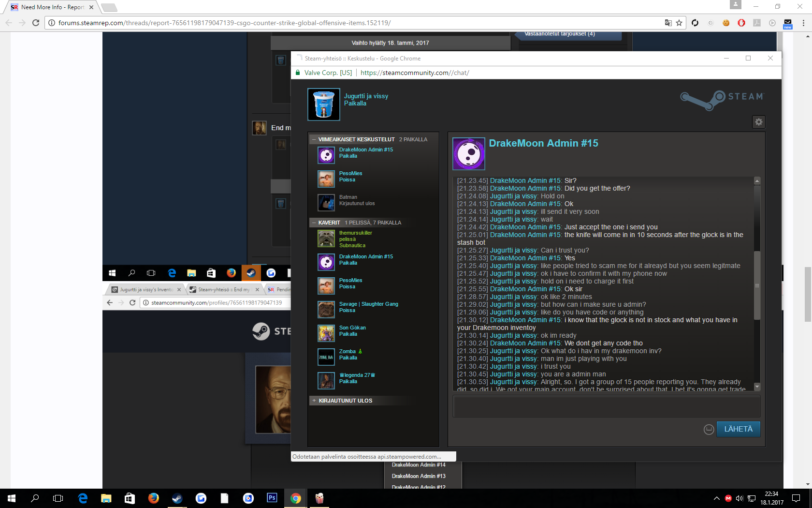Open the emoticon picker beside Lähetä
The image size is (812, 508).
click(x=709, y=429)
